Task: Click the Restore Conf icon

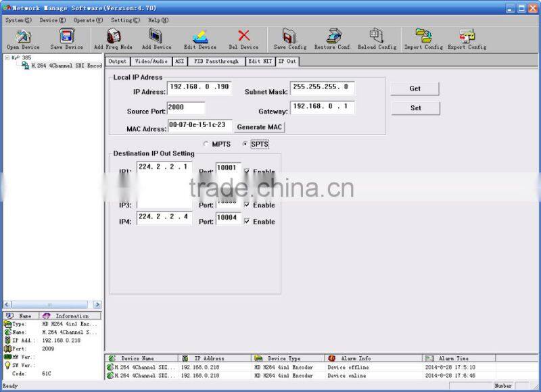Action: pos(332,39)
